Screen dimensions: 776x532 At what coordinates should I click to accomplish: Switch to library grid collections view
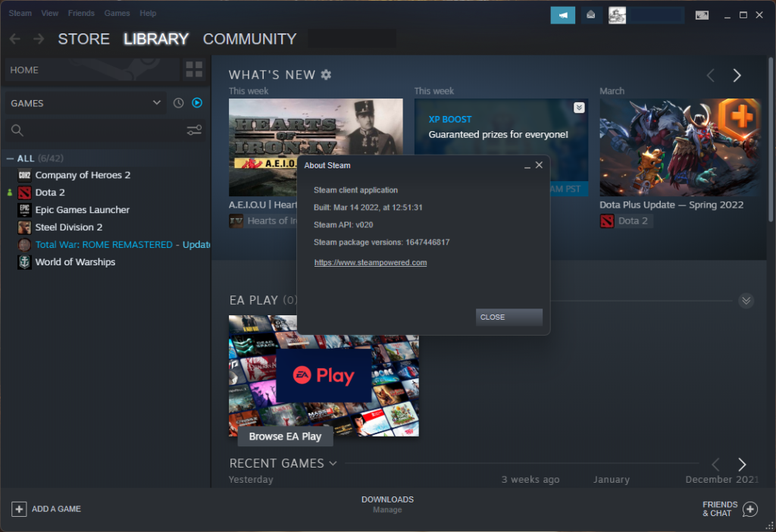point(194,70)
